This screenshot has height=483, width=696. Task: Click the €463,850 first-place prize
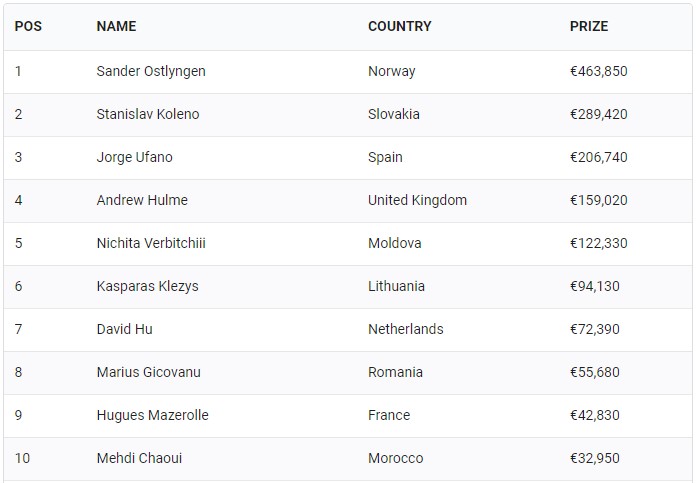(x=598, y=71)
